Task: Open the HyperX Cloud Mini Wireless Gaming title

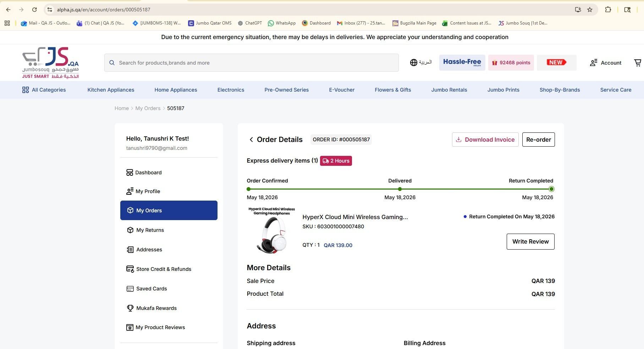Action: pyautogui.click(x=355, y=217)
